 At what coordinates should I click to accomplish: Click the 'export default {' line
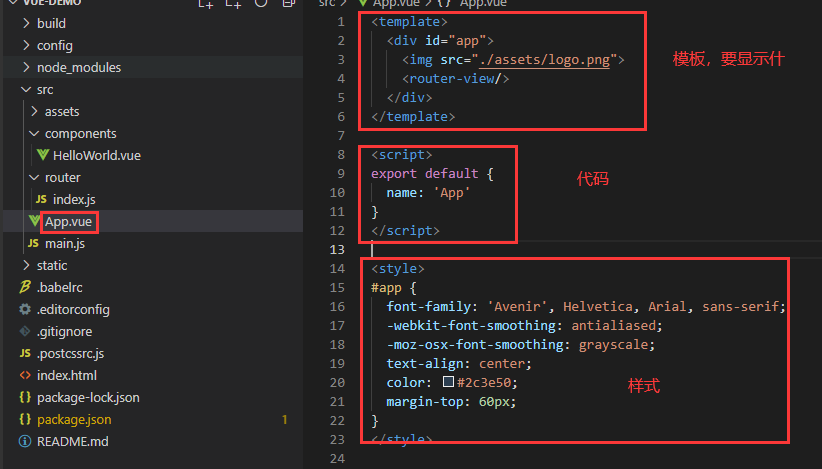(x=432, y=173)
